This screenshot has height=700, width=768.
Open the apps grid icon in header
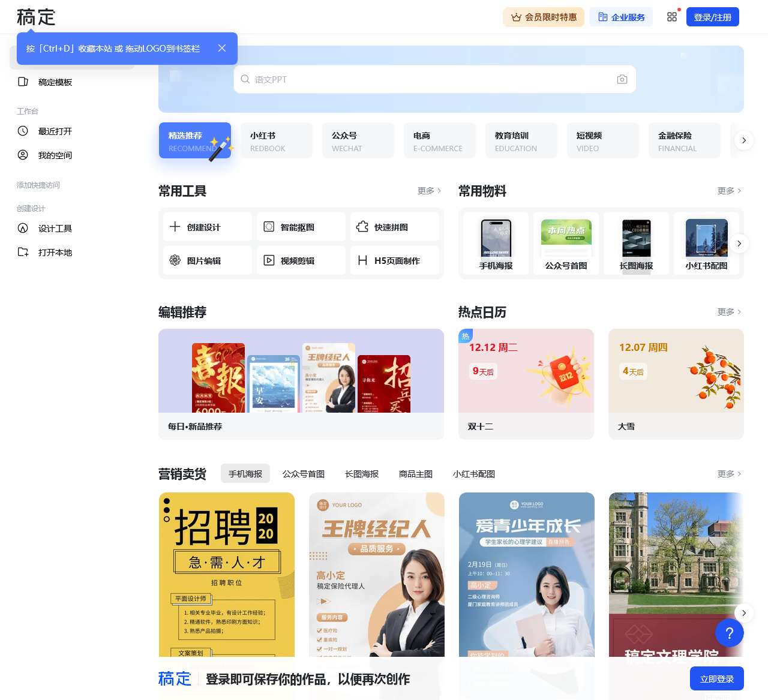[672, 17]
